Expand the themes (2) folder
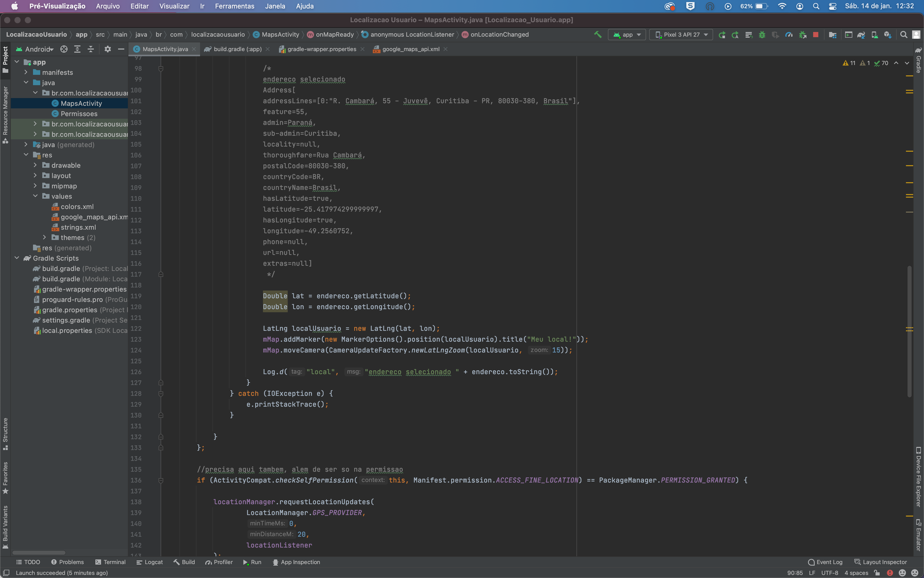The image size is (924, 578). (x=44, y=237)
